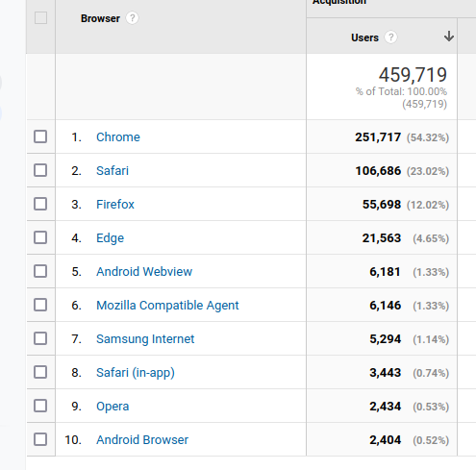Click Safari's users value 106,686

tap(378, 171)
